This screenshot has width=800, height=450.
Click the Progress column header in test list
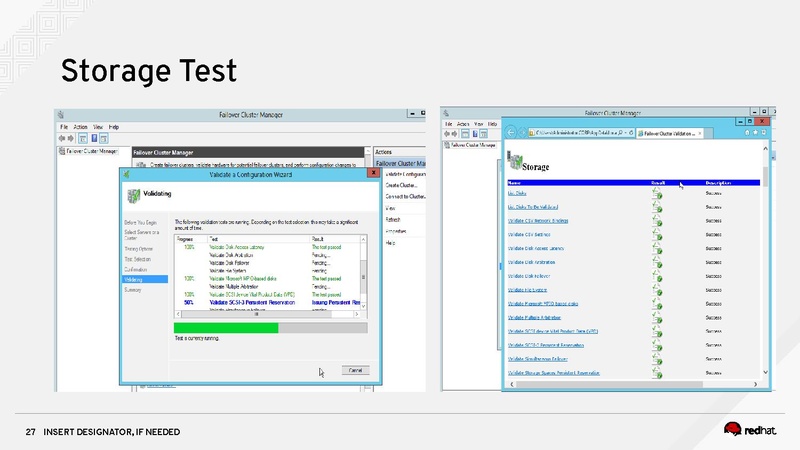click(x=191, y=239)
